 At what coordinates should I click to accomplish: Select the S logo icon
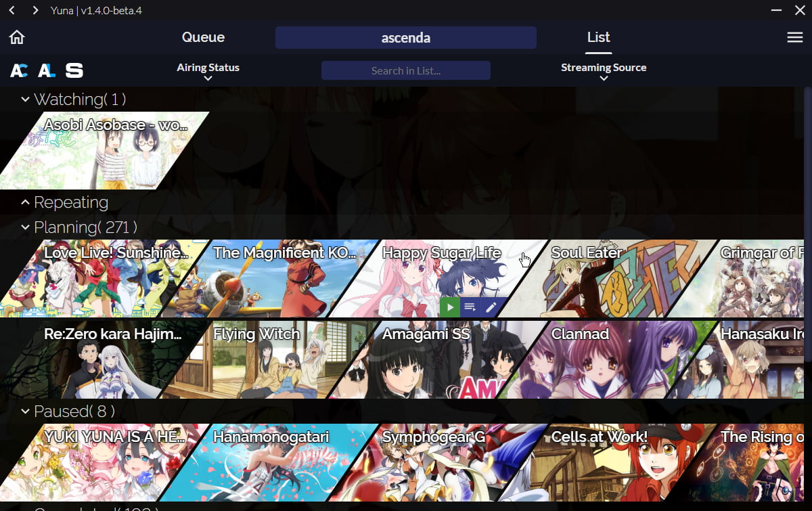point(74,70)
